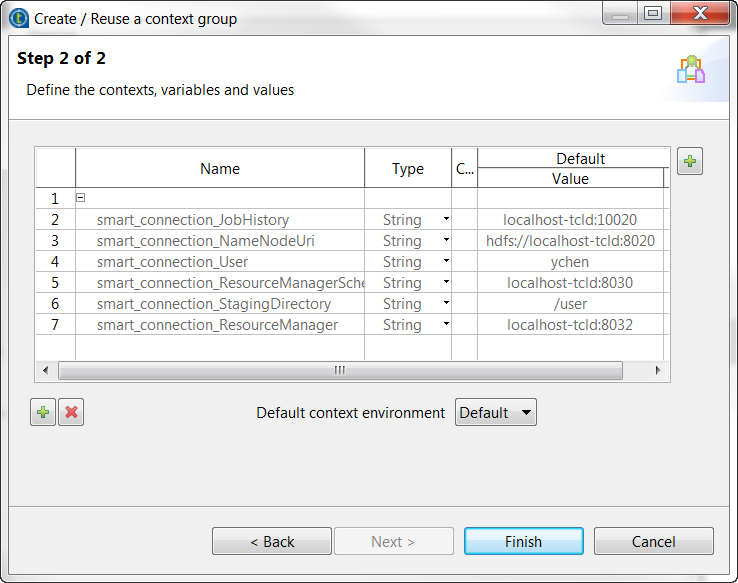Click the right arrow of the horizontal scrollbar

click(x=658, y=370)
